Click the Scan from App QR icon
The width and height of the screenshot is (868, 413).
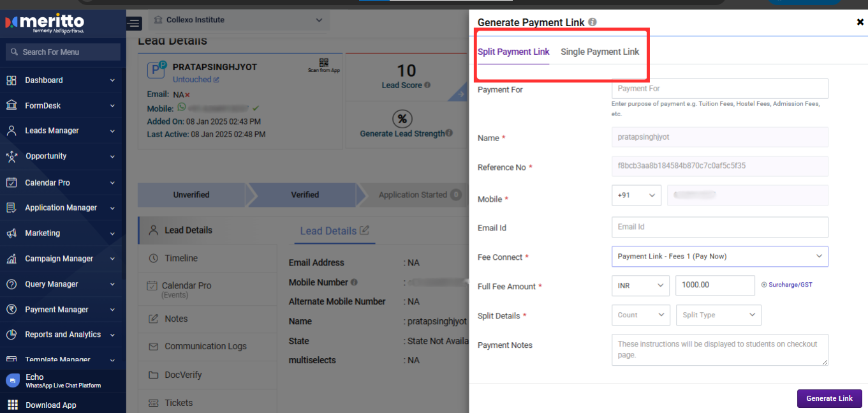click(324, 63)
